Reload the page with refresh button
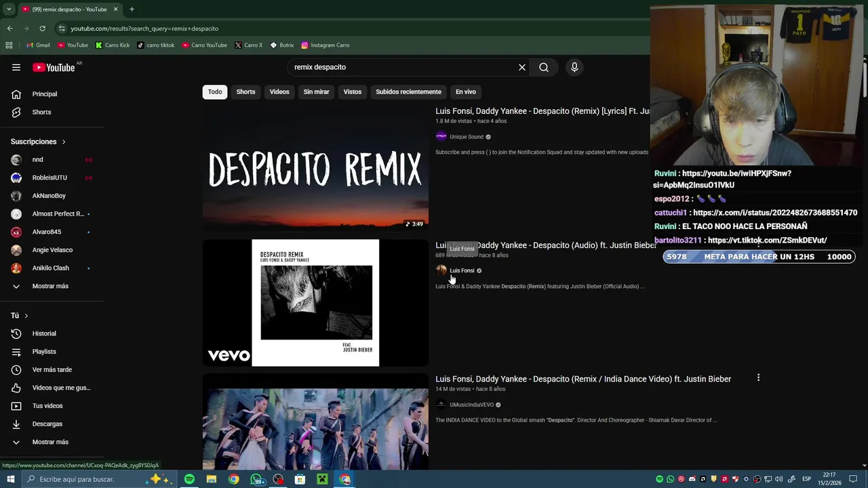 click(x=42, y=28)
